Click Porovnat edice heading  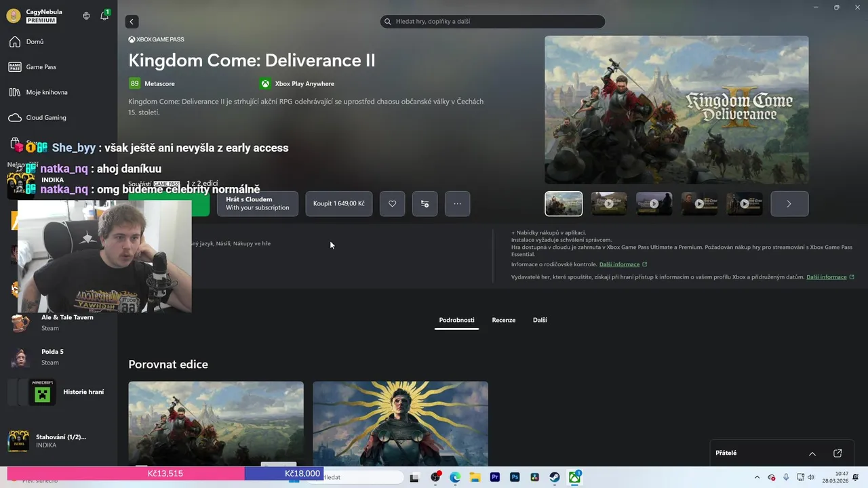pyautogui.click(x=168, y=365)
